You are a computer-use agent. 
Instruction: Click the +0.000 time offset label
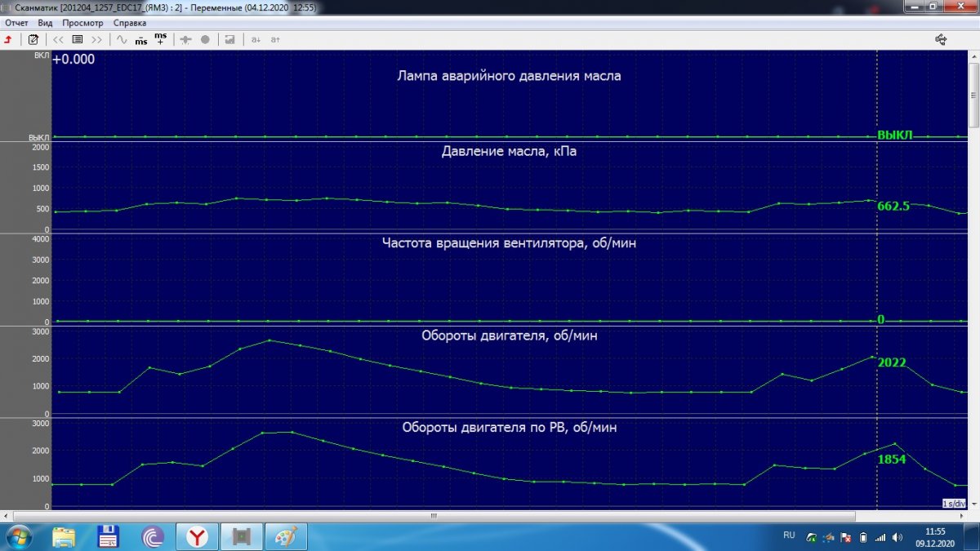point(73,59)
